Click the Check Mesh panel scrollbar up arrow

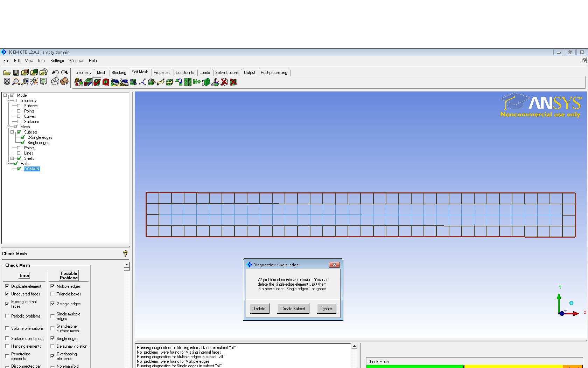pyautogui.click(x=127, y=265)
